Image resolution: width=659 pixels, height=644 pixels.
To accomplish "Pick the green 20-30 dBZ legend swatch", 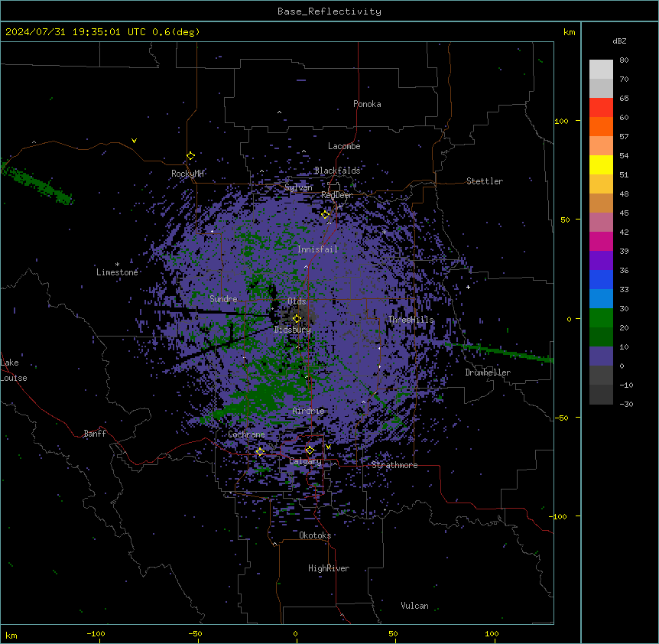I will tap(601, 318).
